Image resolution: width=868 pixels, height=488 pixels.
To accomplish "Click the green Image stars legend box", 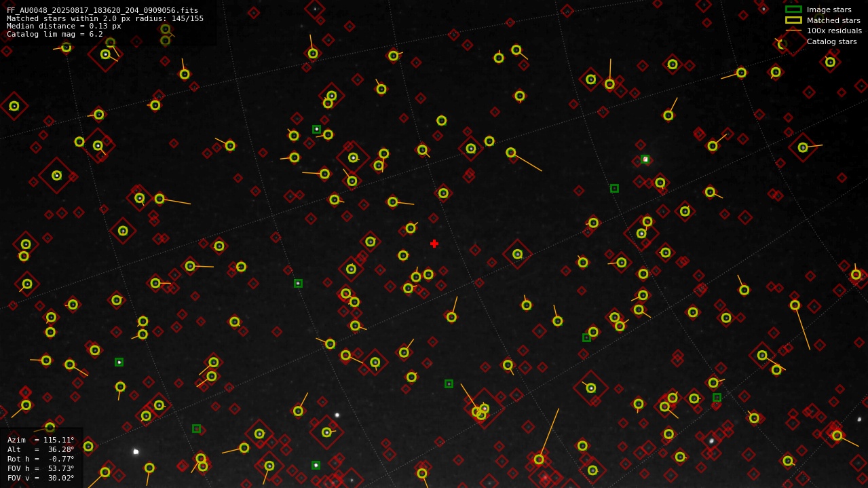I will [793, 10].
